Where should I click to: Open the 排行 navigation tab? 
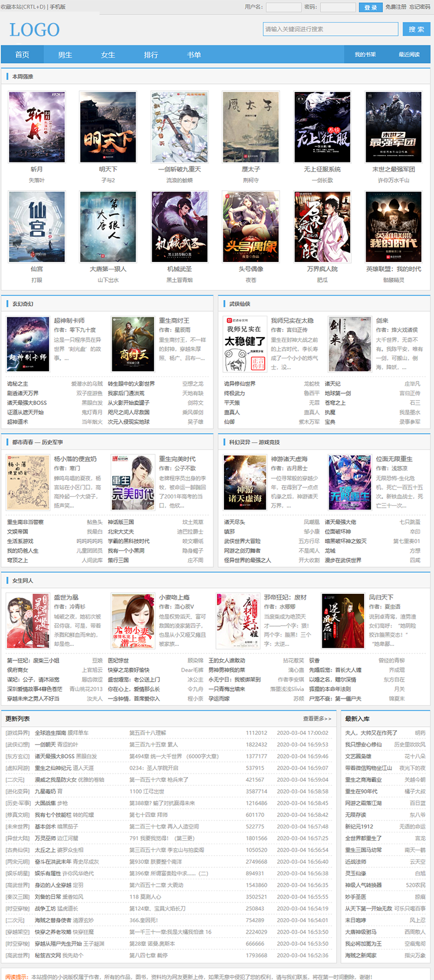(x=150, y=54)
